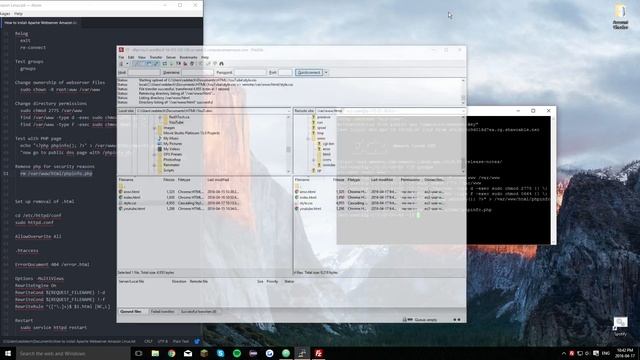This screenshot has height=360, width=640.
Task: Open the View menu in FileZilla
Action: [142, 57]
